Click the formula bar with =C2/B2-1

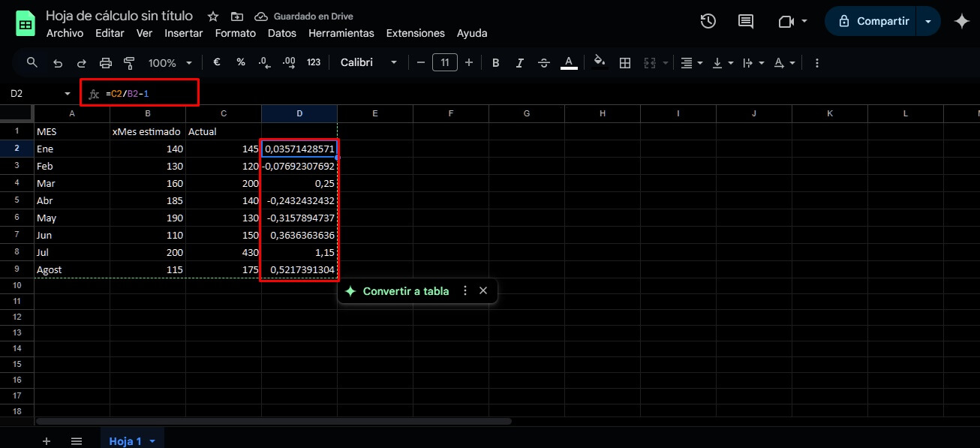525,94
